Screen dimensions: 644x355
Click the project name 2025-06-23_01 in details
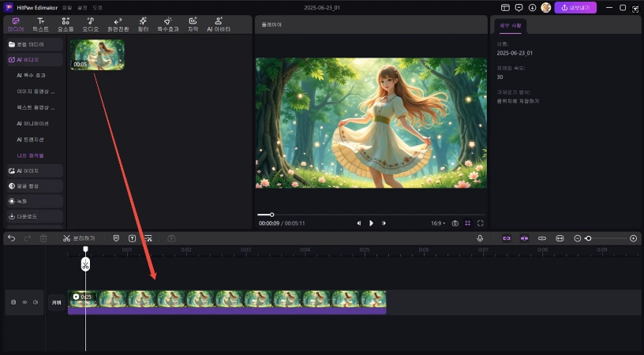click(515, 53)
